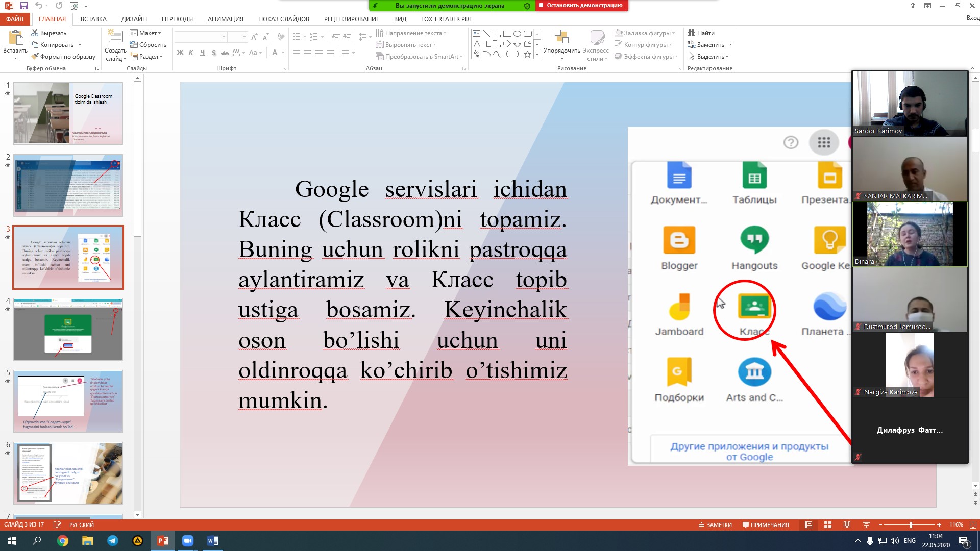Pick the rectangle shape in the gallery
This screenshot has width=980, height=551.
click(x=507, y=34)
